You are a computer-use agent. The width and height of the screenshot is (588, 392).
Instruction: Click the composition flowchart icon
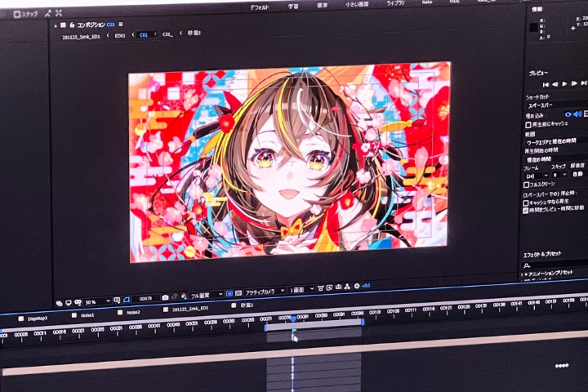click(347, 287)
